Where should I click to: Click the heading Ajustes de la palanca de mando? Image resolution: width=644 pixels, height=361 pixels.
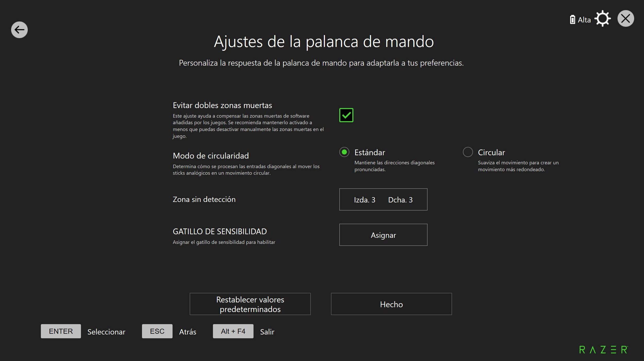click(x=324, y=42)
